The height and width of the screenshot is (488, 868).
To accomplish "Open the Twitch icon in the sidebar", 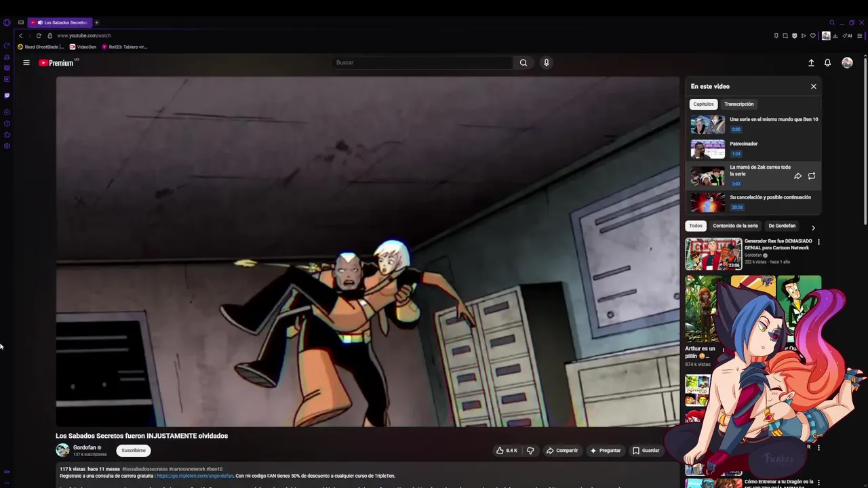I will point(7,96).
